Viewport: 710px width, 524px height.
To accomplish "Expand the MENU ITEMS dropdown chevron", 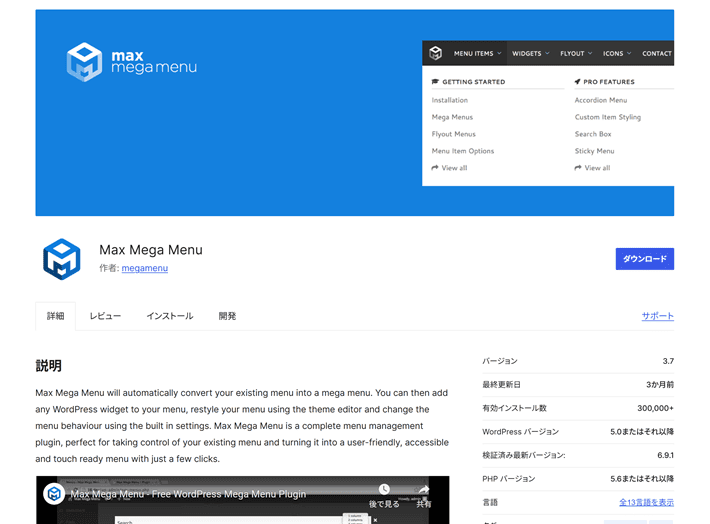I will (x=499, y=53).
